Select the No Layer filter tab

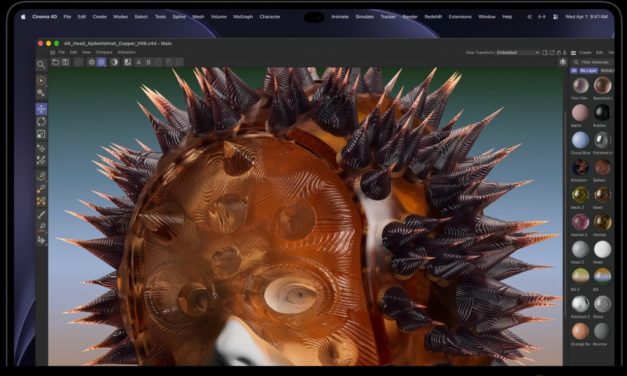588,70
